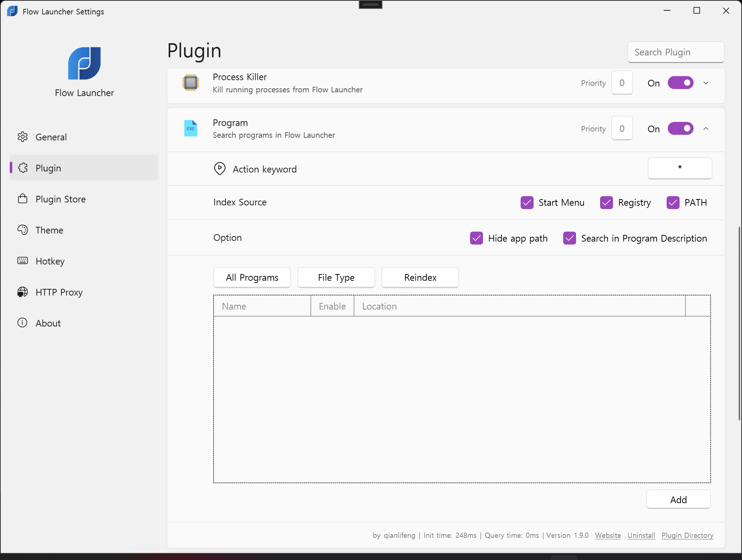Click the HTTP Proxy globe icon
Screen dimensions: 742x560
tap(23, 292)
